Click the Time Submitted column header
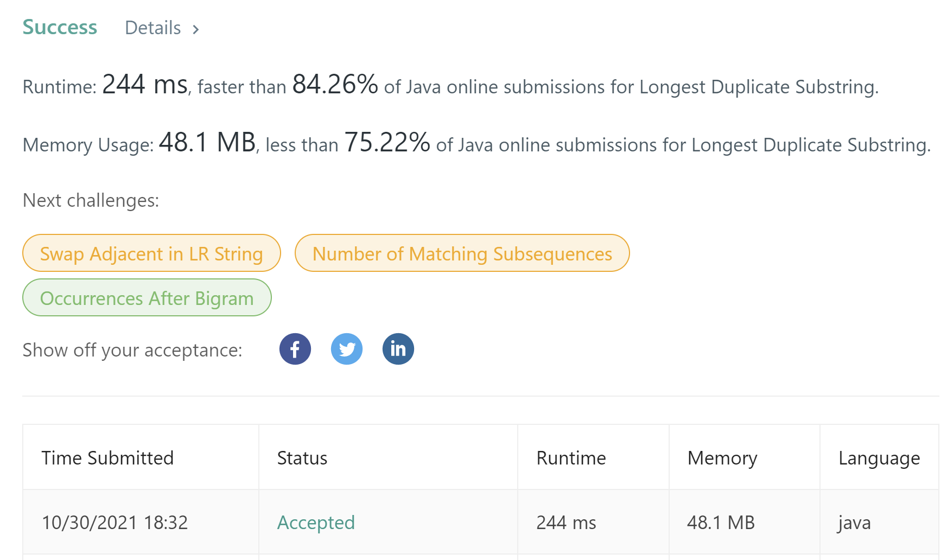 [107, 458]
